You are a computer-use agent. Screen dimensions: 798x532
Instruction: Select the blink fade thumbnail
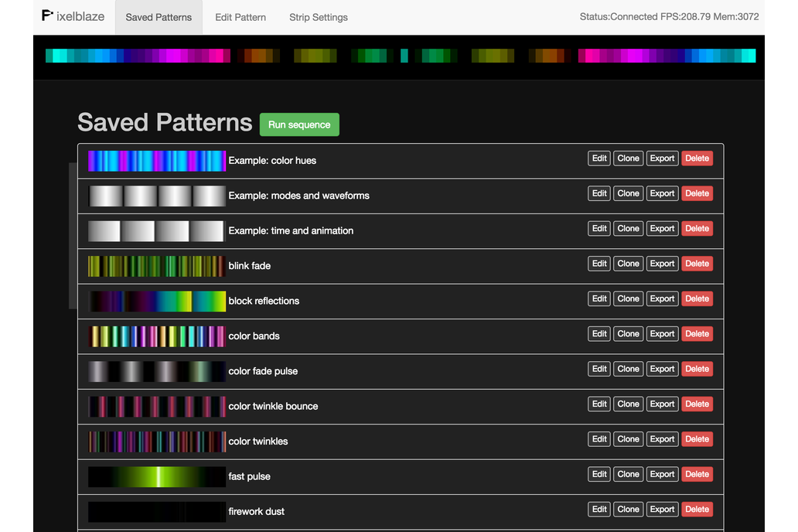pos(157,266)
